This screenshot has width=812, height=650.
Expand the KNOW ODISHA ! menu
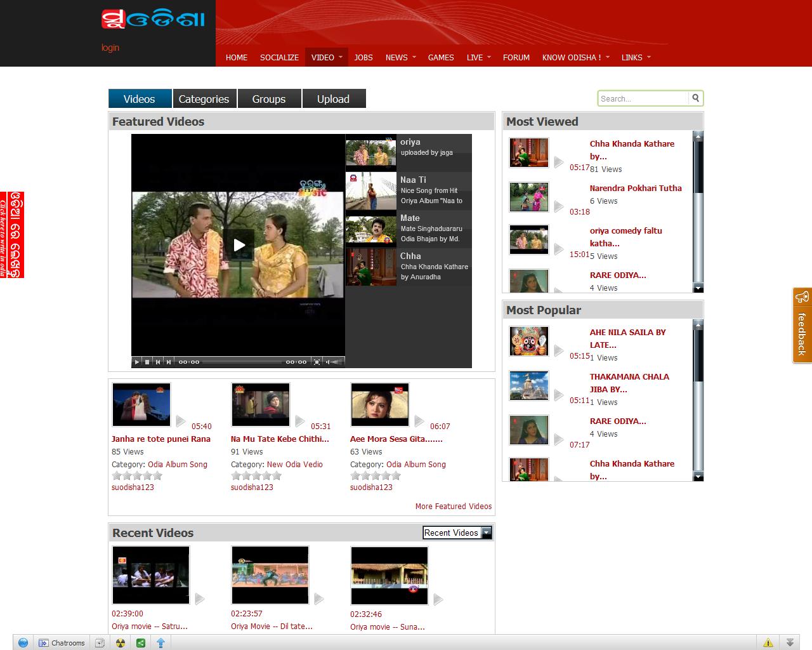point(575,57)
